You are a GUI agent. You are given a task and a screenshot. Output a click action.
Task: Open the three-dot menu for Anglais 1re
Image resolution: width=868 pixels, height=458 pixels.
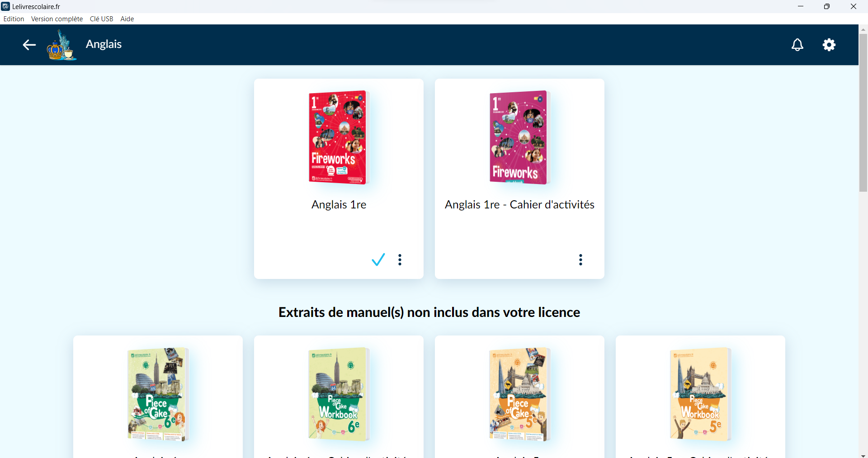coord(400,260)
